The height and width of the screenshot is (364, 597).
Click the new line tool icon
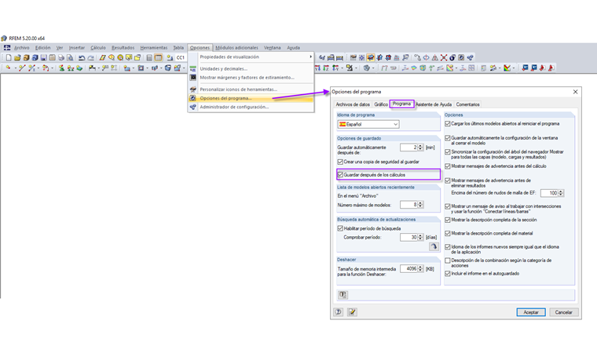22,68
